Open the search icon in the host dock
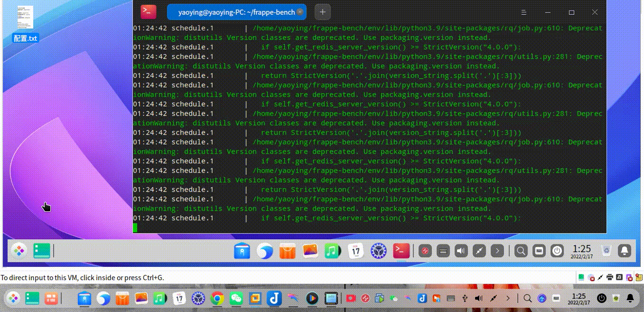This screenshot has width=644, height=312. [527, 298]
